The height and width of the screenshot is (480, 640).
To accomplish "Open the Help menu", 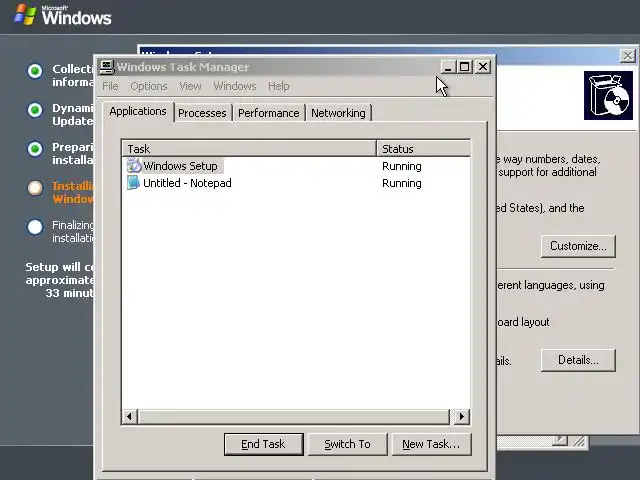I will (x=278, y=86).
